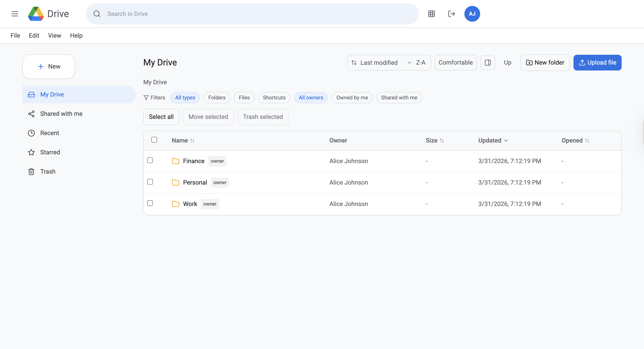Click the Filters funnel icon

(x=146, y=98)
